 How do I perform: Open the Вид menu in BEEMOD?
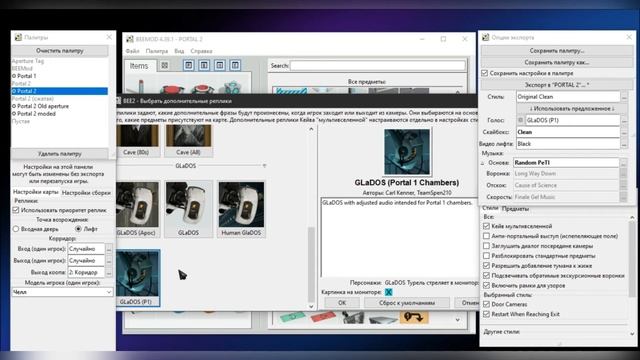tap(179, 51)
